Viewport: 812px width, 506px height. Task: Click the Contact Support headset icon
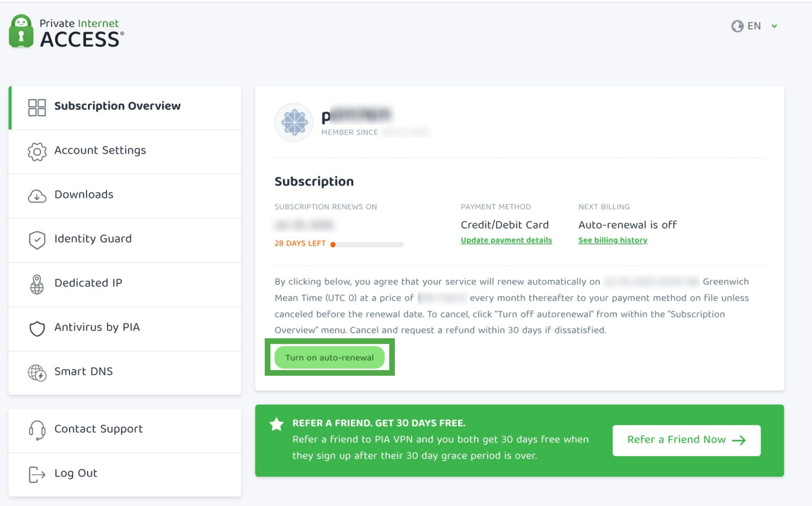(x=37, y=430)
